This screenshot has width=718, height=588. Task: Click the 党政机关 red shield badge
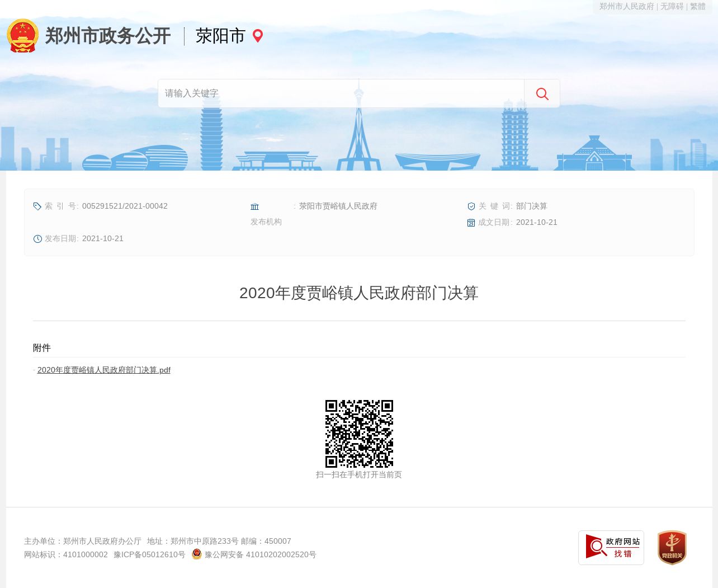(x=672, y=548)
